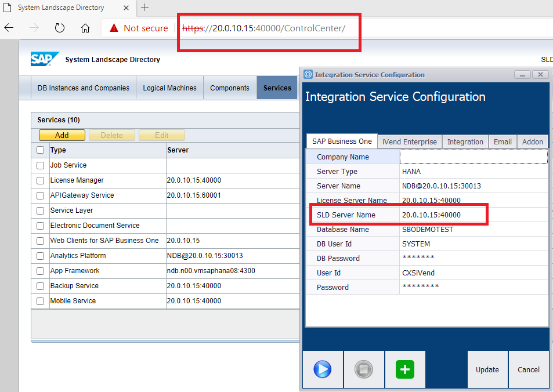Click the Edit service button
The image size is (553, 392).
coord(161,135)
